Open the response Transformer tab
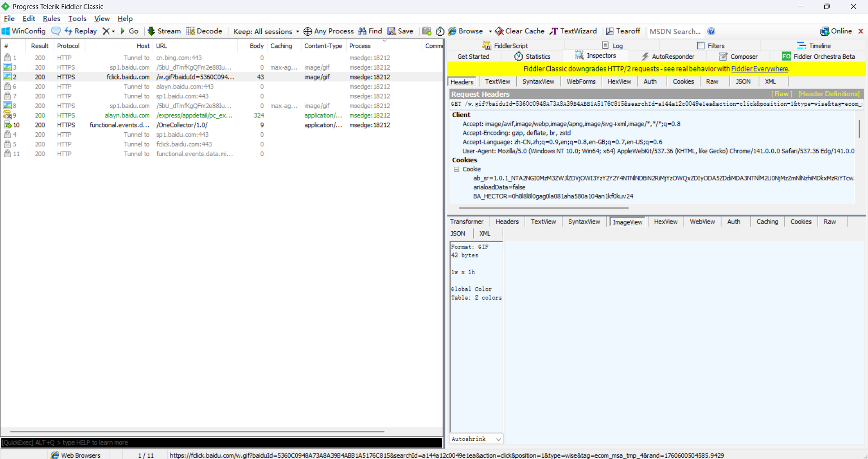 pyautogui.click(x=467, y=221)
